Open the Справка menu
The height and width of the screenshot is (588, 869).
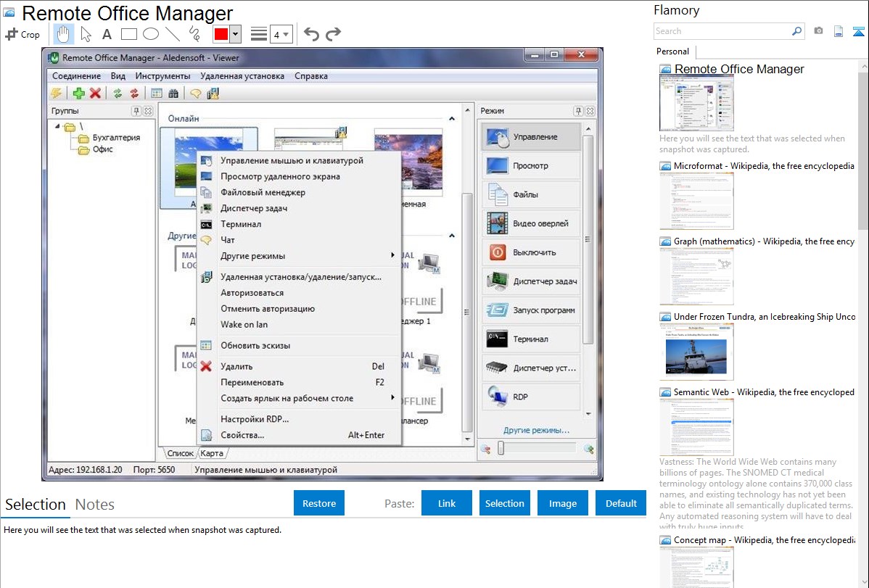(311, 76)
